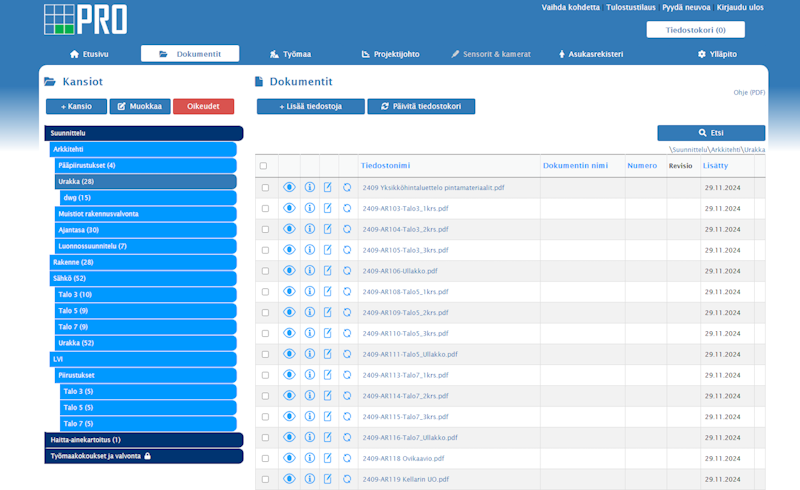Click edit icon for 2409-AR104-Talo3_2krs.pdf
This screenshot has height=490, width=800.
point(328,229)
